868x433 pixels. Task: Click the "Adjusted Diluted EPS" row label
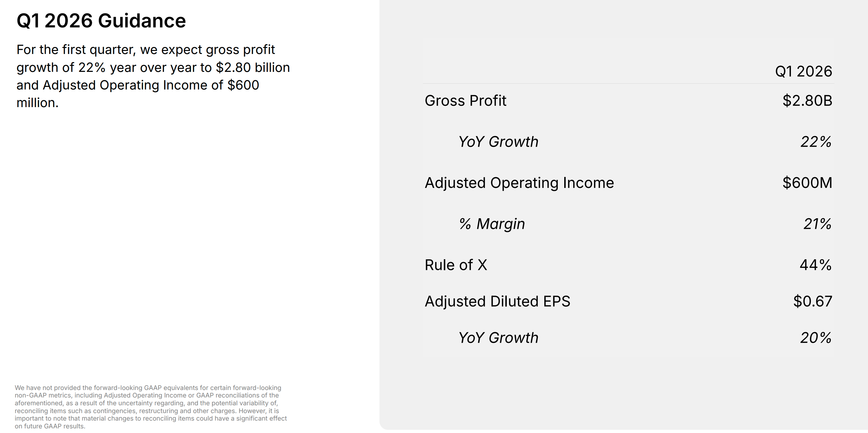click(x=497, y=302)
